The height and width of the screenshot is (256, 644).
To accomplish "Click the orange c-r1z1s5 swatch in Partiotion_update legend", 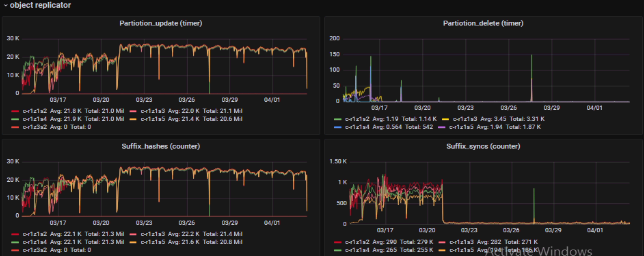I will (x=133, y=119).
